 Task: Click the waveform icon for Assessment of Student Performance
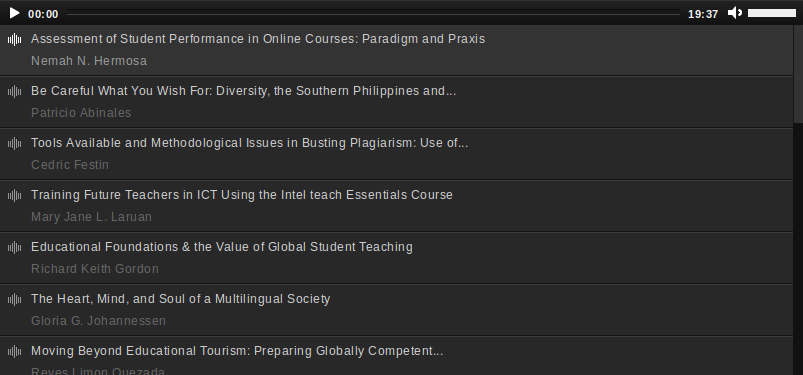coord(15,39)
